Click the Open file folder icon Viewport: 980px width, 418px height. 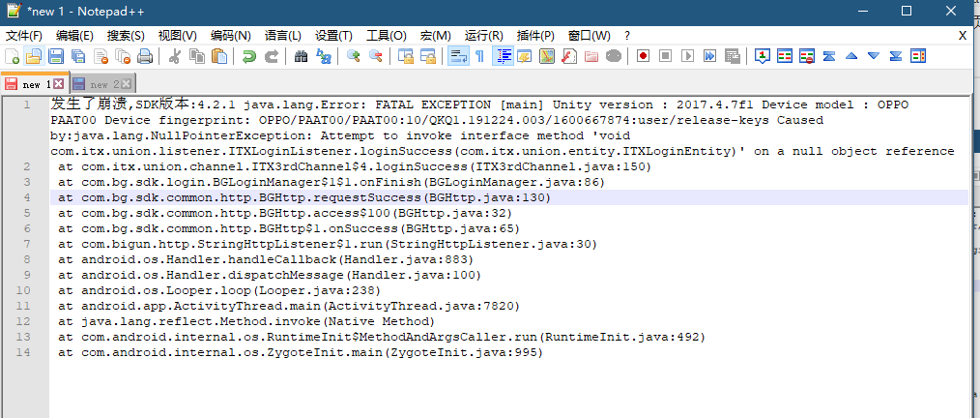pos(33,56)
